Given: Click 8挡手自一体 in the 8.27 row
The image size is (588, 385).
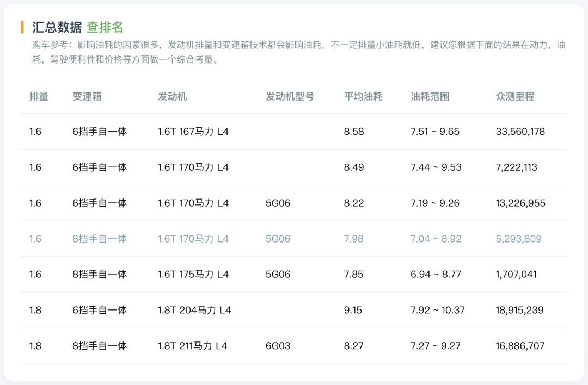Looking at the screenshot, I should [100, 346].
